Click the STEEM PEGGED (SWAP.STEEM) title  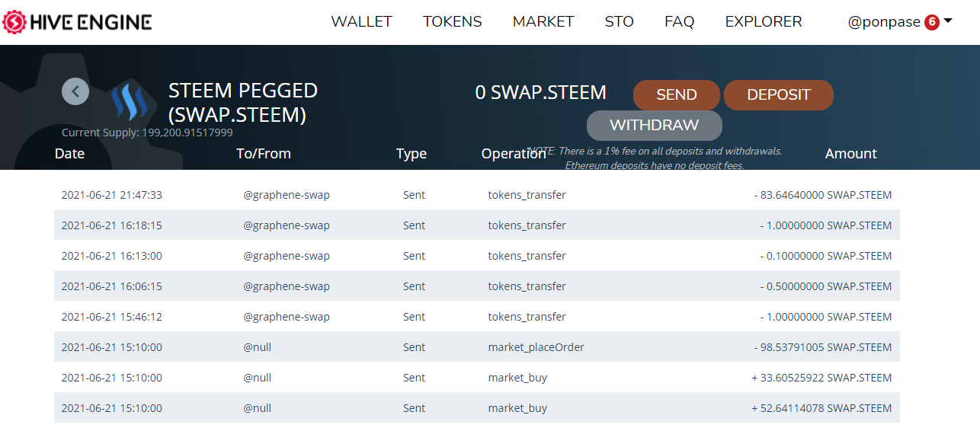243,102
